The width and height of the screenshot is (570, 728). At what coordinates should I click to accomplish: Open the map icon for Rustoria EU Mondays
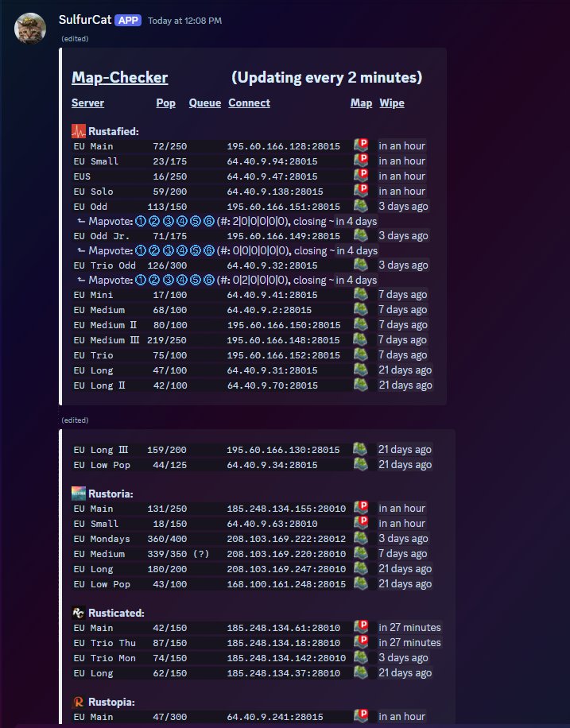[360, 537]
